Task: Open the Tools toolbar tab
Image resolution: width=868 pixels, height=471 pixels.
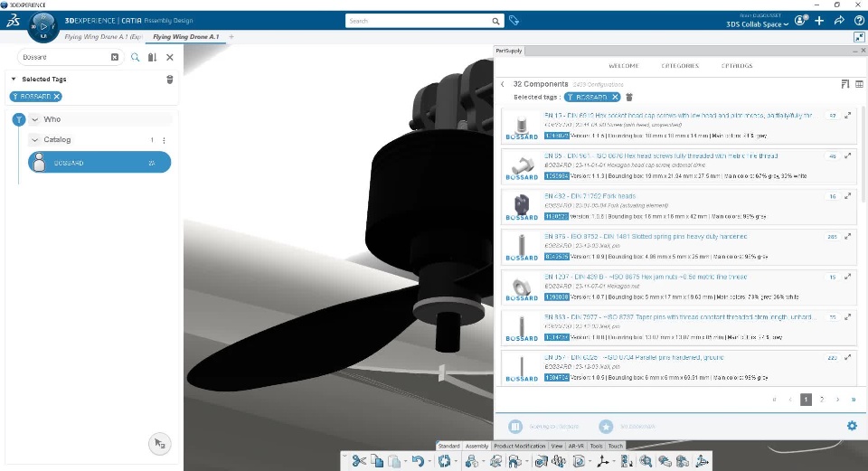Action: 596,446
